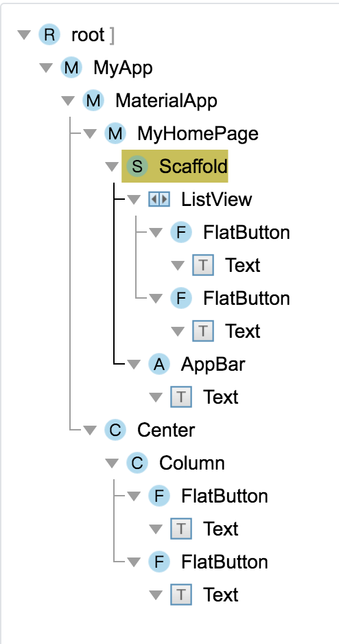Click the A icon beside AppBar
This screenshot has height=644, width=339.
(159, 364)
